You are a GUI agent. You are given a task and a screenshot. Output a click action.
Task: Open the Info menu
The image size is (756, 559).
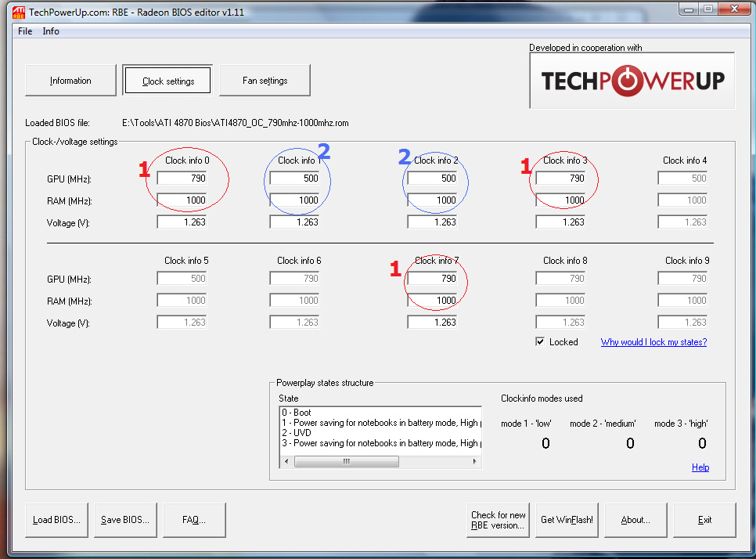pos(51,31)
